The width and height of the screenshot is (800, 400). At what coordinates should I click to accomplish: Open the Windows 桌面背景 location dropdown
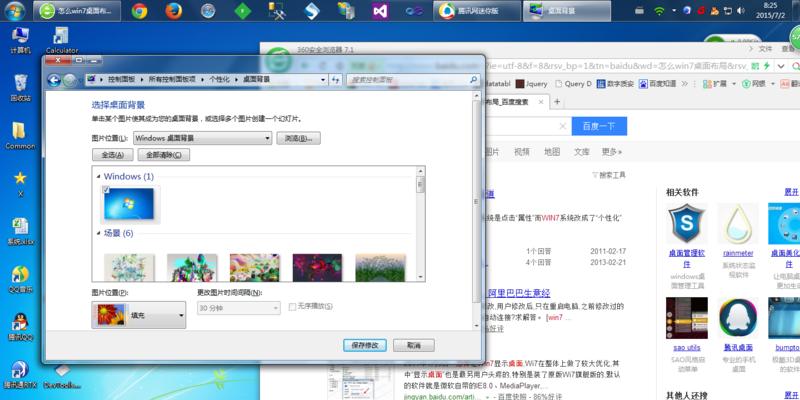(203, 138)
